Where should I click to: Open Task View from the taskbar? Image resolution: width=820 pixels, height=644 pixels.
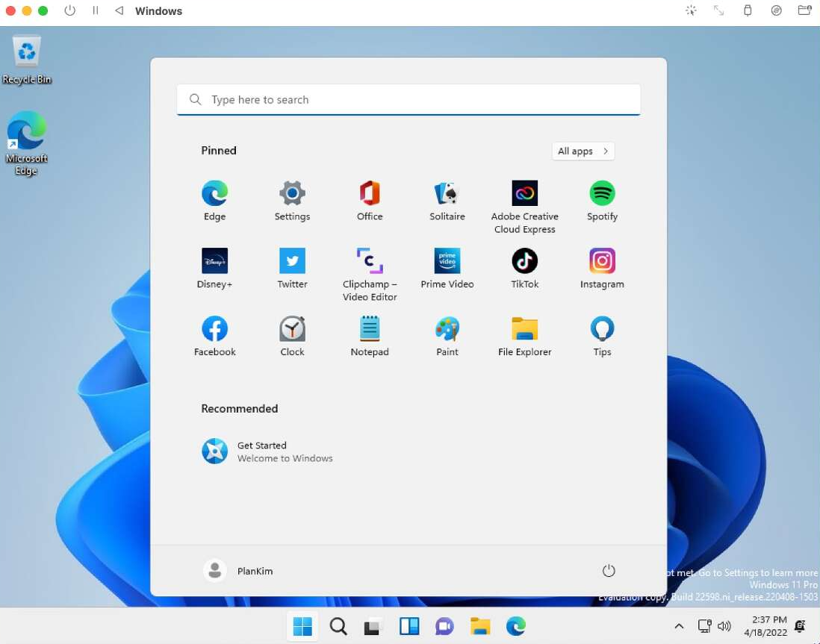click(373, 625)
